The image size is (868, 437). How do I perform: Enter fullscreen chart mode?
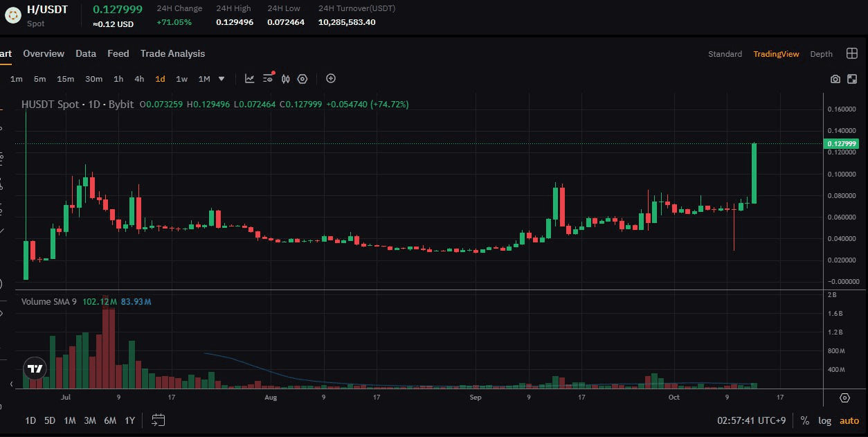click(851, 79)
